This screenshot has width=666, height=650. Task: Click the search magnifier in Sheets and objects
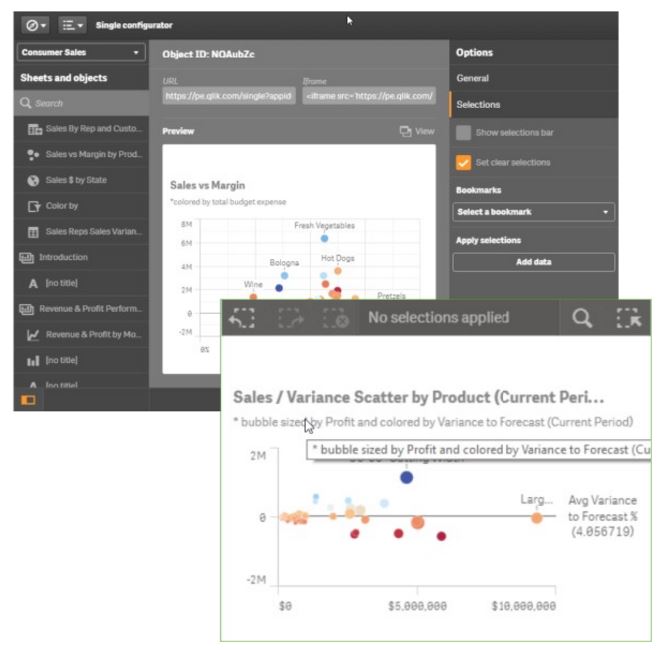click(25, 103)
